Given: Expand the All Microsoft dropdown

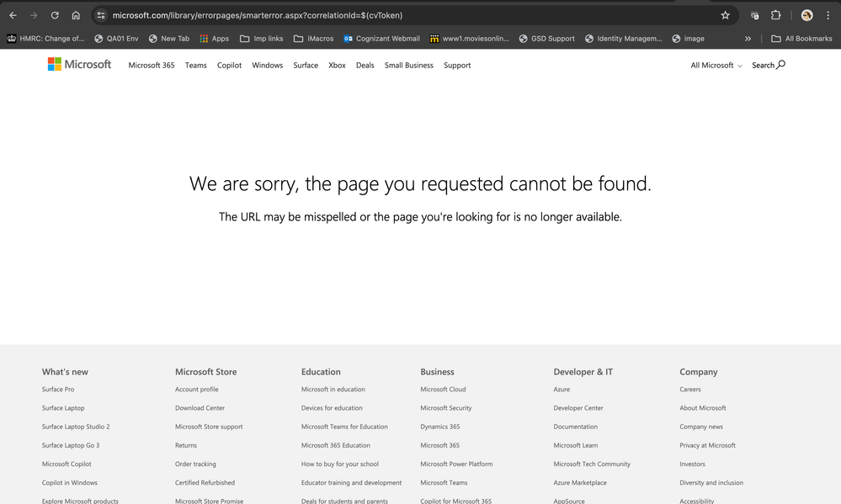Looking at the screenshot, I should [x=715, y=65].
